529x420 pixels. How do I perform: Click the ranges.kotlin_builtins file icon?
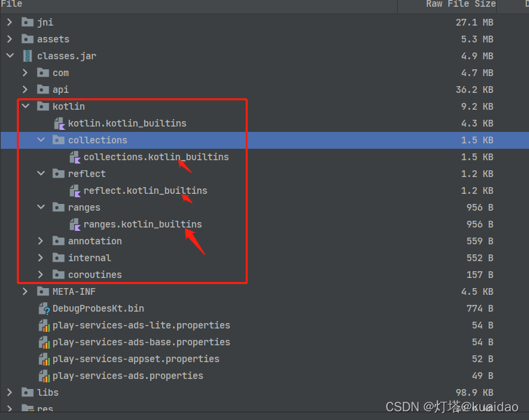point(75,224)
